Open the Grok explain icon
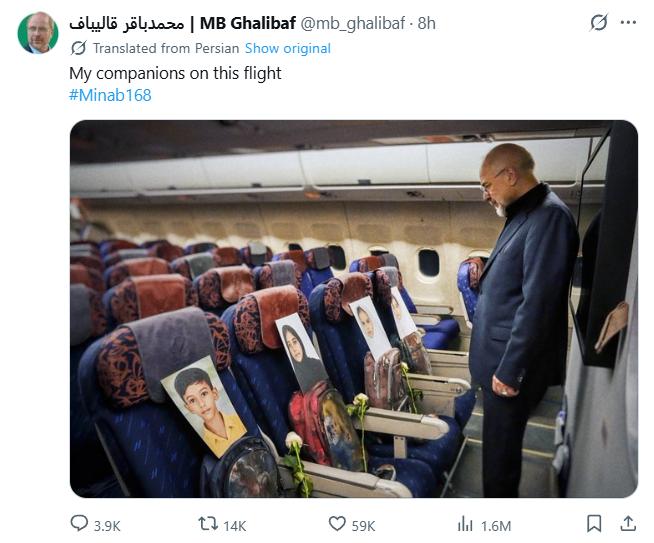The image size is (654, 543). (x=598, y=23)
